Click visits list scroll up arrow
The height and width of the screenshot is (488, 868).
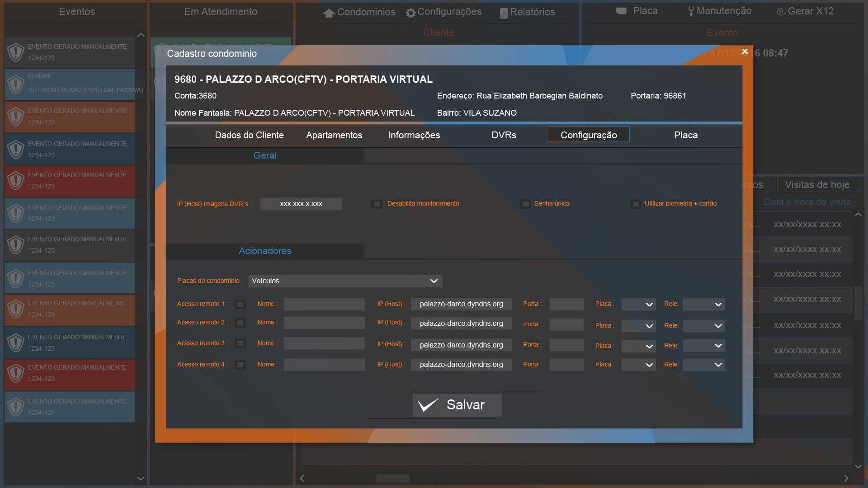point(858,215)
